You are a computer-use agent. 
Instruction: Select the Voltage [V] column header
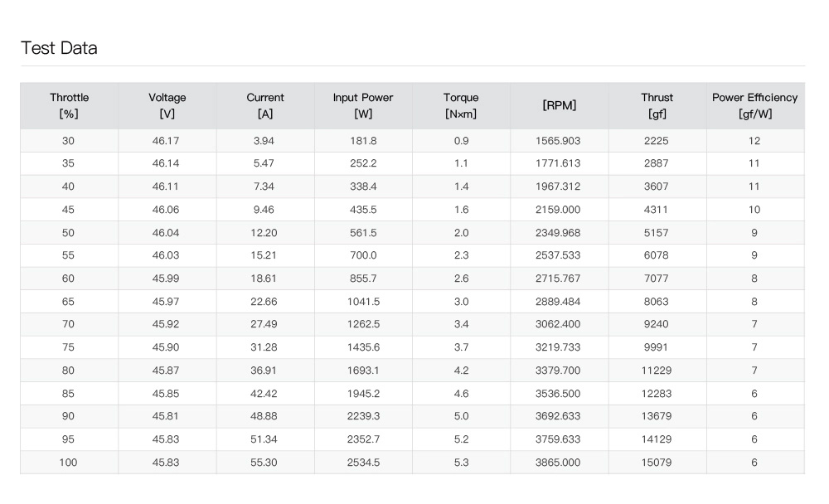tap(167, 105)
